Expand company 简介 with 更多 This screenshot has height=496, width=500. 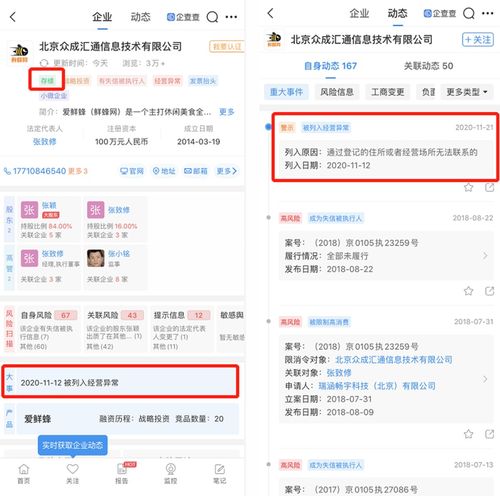tap(227, 112)
